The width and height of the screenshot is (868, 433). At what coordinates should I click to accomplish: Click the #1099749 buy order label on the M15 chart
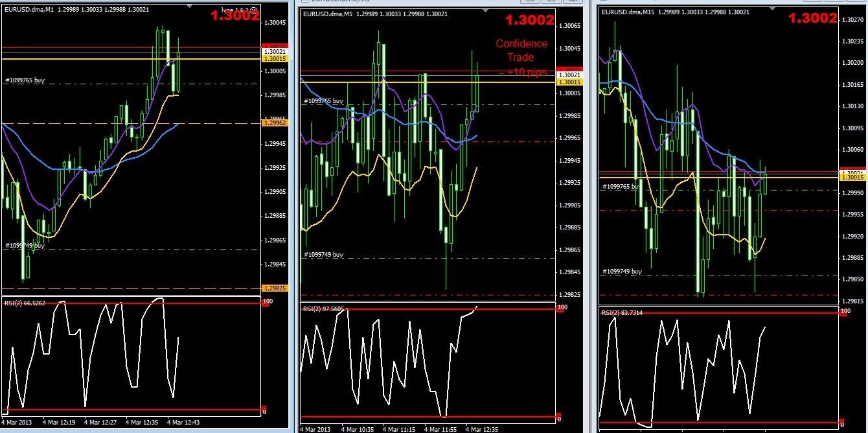pyautogui.click(x=622, y=272)
